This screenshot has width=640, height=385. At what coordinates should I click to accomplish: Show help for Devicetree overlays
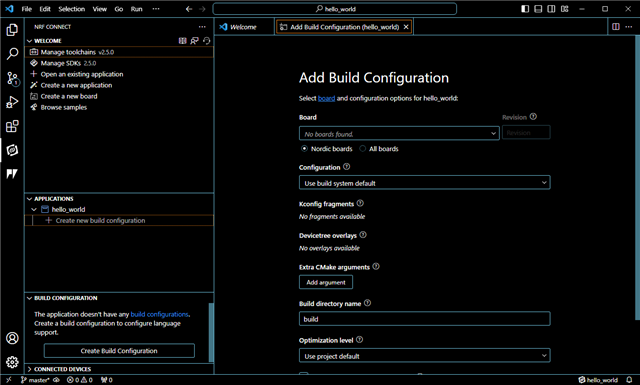(363, 235)
